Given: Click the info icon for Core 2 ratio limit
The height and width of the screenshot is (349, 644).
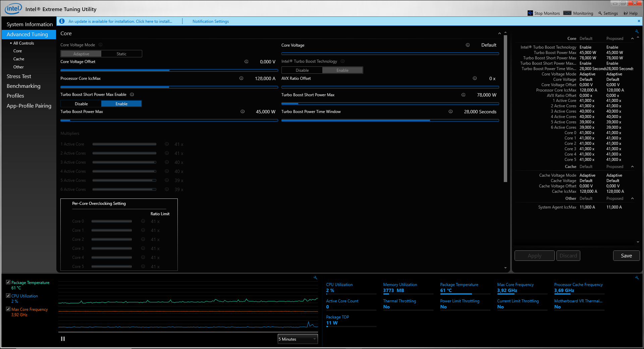Looking at the screenshot, I should [143, 239].
